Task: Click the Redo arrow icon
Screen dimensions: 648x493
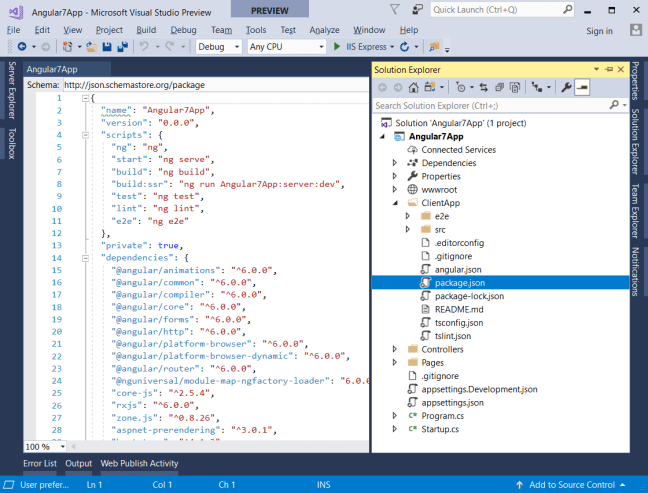Action: point(169,46)
